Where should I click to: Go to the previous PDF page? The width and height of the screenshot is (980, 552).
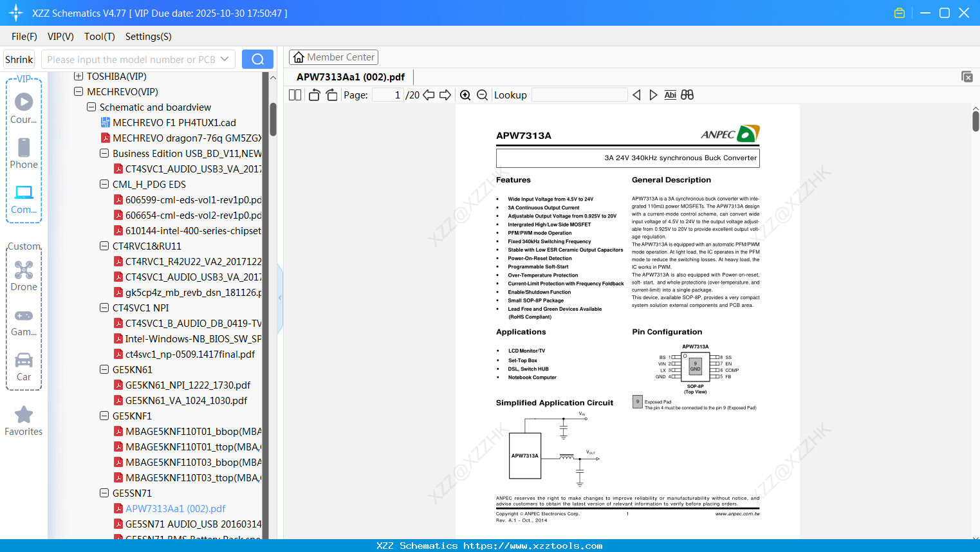429,95
